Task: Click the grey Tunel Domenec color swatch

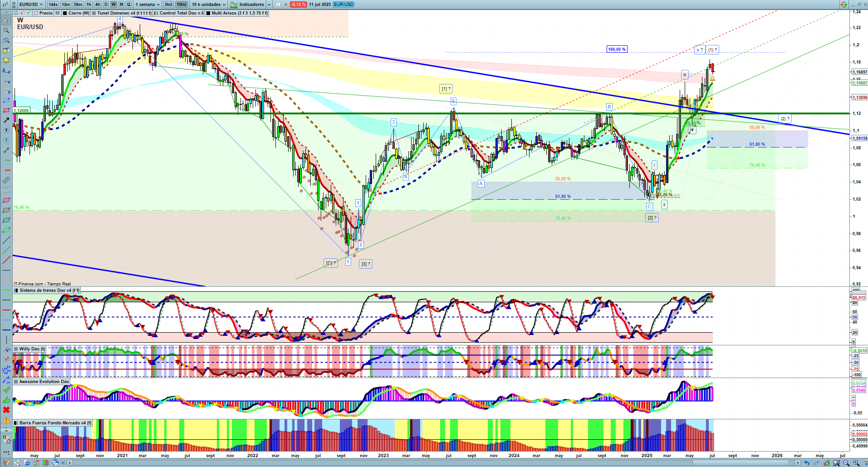Action: coord(94,13)
